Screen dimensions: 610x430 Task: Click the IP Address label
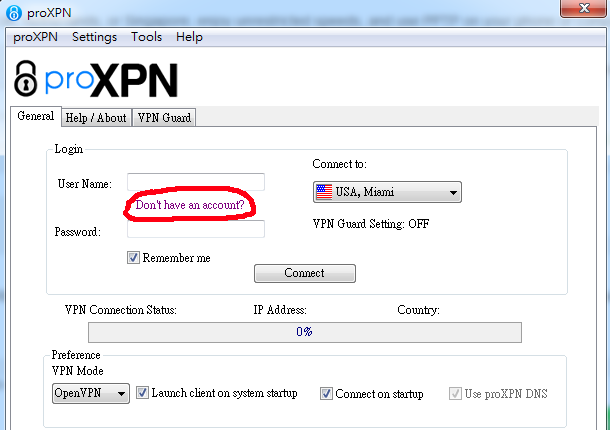pos(280,310)
